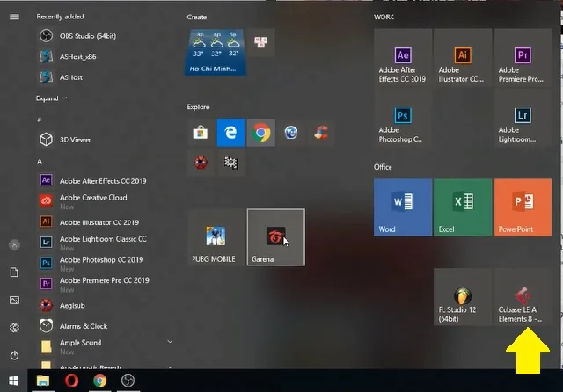Launch Adobe Photoshop CC 2019 from app list

104,264
